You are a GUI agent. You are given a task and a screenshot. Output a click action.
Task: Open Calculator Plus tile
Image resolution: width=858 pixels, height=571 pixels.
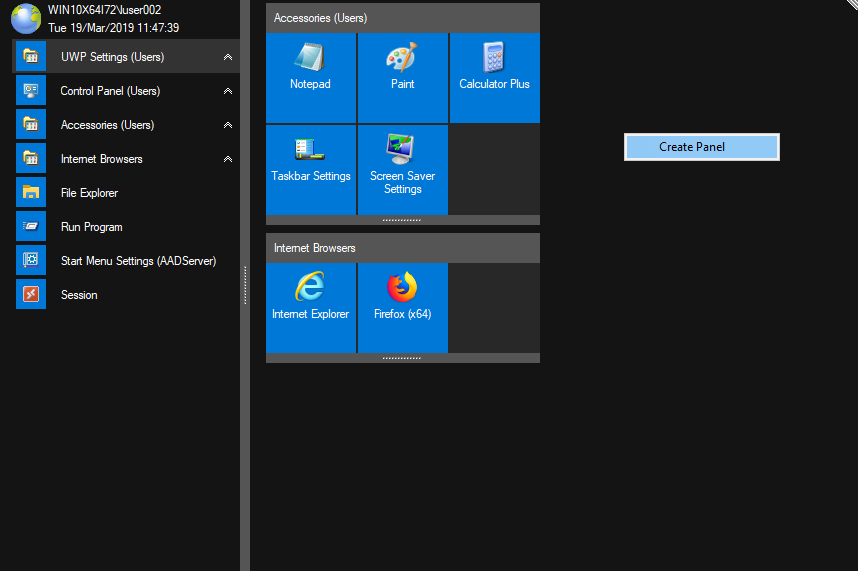click(494, 78)
